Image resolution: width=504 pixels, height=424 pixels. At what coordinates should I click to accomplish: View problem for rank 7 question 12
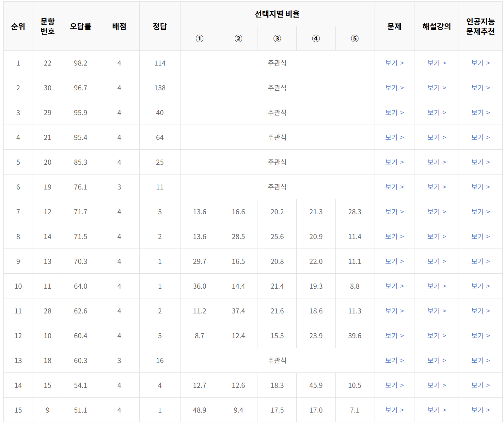394,212
